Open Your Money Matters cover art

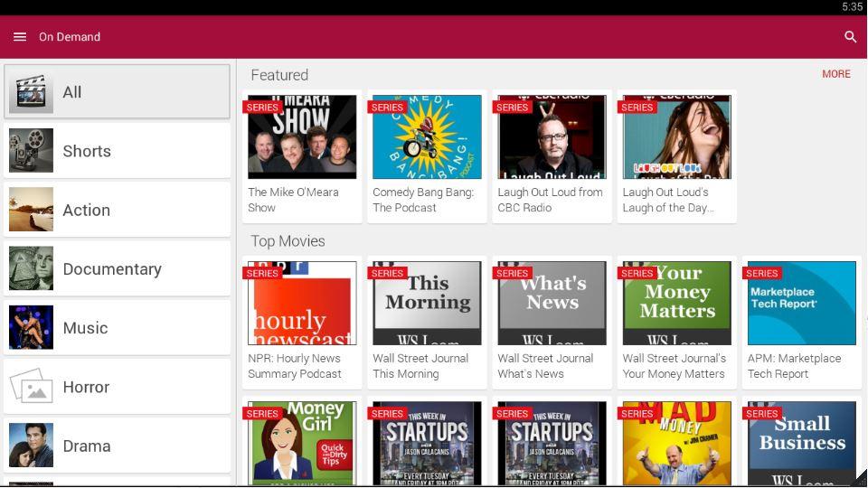click(677, 304)
